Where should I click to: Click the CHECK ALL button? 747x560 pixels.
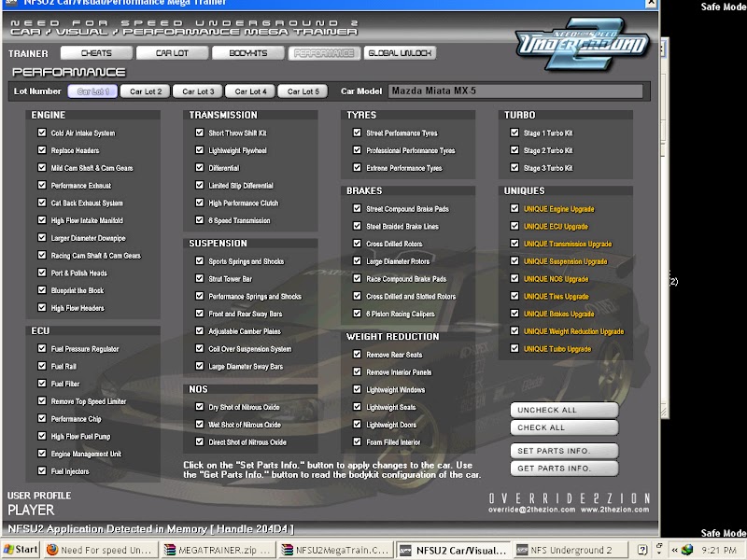point(564,427)
